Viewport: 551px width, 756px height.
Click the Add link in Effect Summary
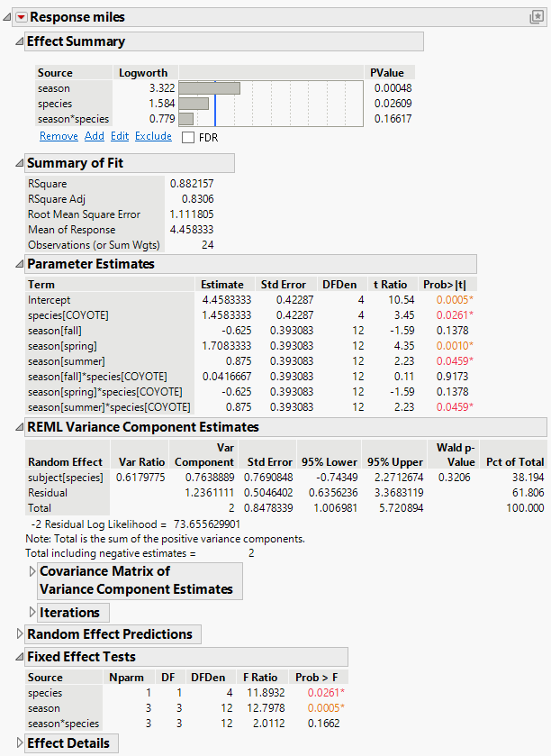[95, 137]
